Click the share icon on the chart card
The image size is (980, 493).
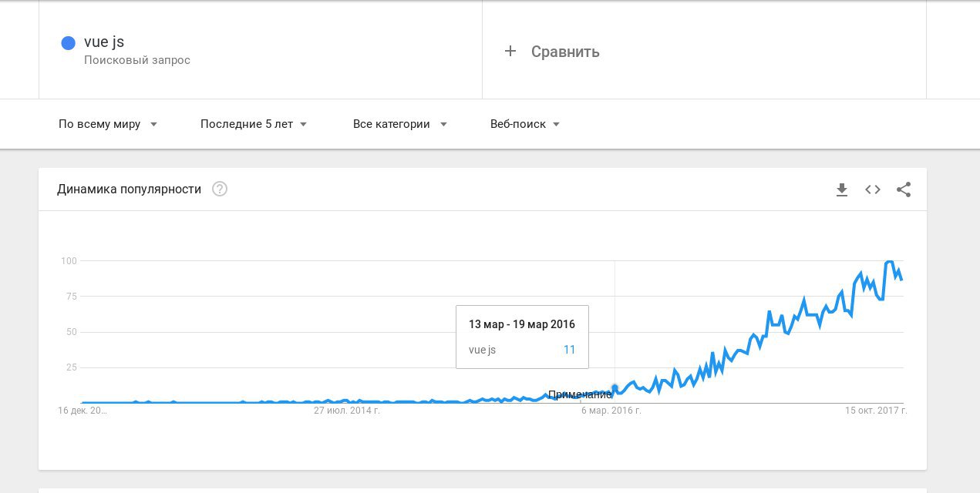(x=904, y=189)
